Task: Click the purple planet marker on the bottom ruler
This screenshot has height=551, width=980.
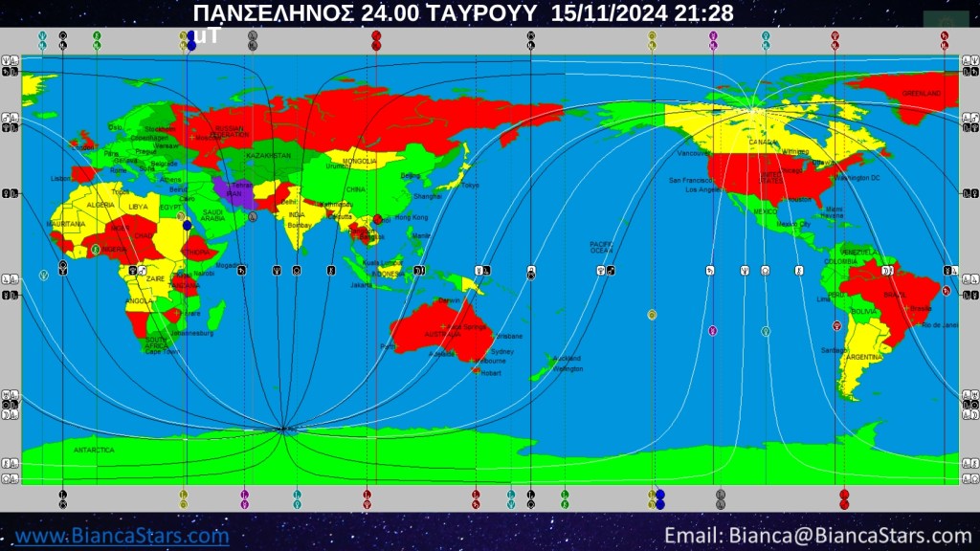Action: click(244, 498)
